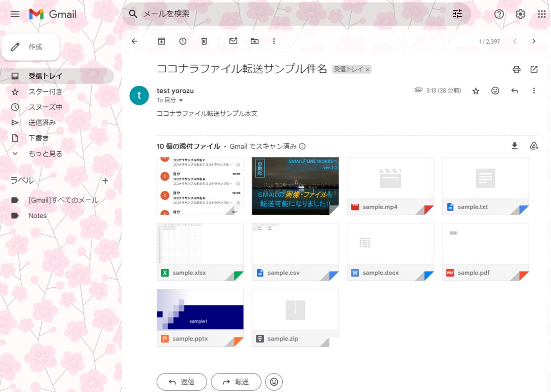Print the email
The width and height of the screenshot is (551, 392).
tap(516, 69)
